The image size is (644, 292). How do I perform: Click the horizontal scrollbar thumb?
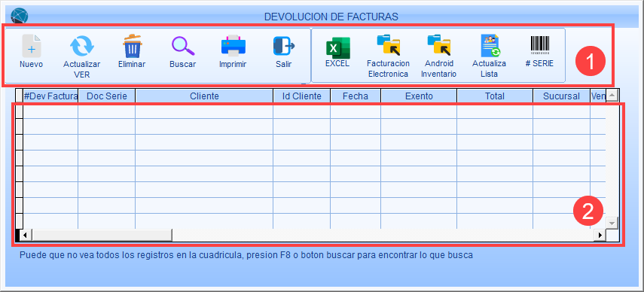point(102,236)
